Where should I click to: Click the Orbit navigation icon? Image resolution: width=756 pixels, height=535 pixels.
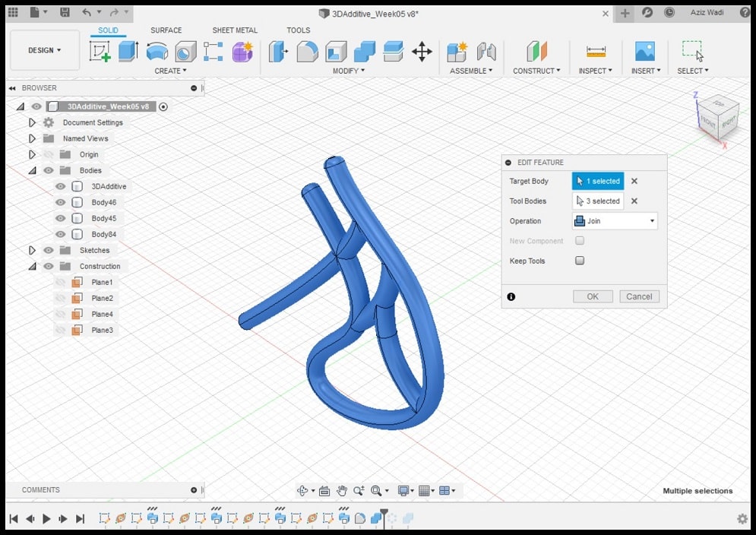302,491
